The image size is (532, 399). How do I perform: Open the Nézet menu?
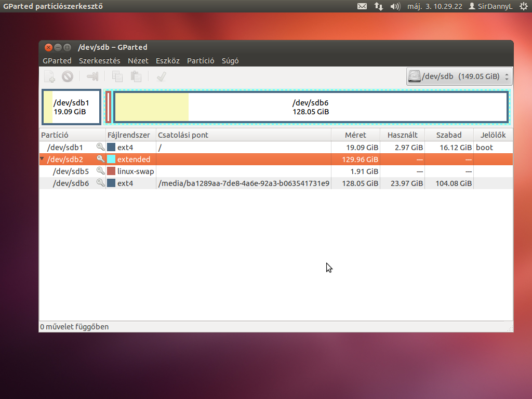click(138, 61)
